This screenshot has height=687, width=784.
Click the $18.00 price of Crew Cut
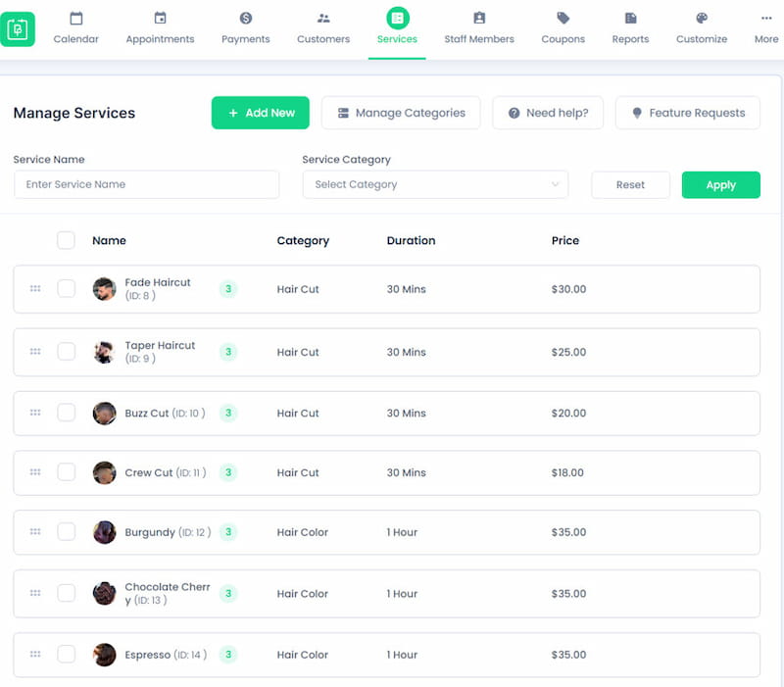(x=567, y=472)
